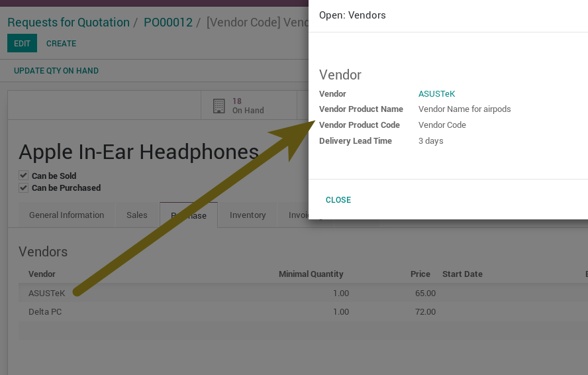
Task: Click the Vendor column header
Action: [42, 274]
